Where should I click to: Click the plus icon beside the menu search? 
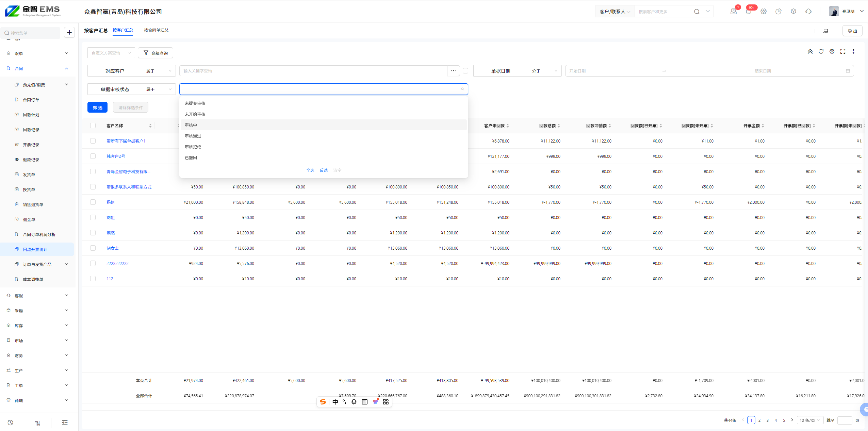69,32
